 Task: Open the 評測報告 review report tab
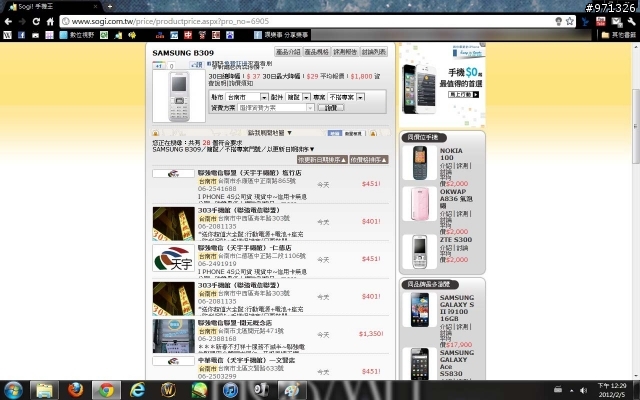click(345, 52)
